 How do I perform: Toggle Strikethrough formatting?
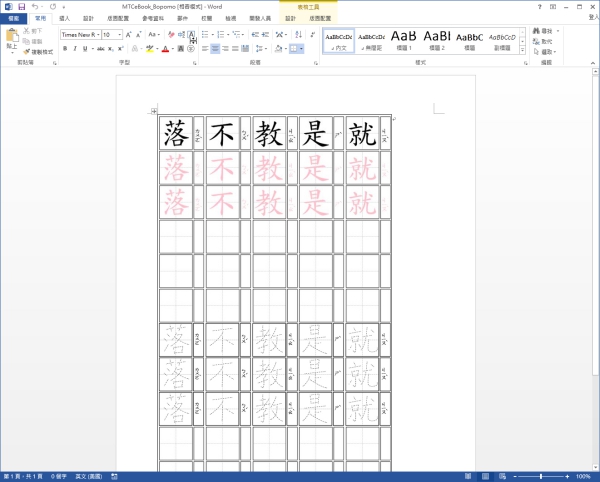[101, 49]
